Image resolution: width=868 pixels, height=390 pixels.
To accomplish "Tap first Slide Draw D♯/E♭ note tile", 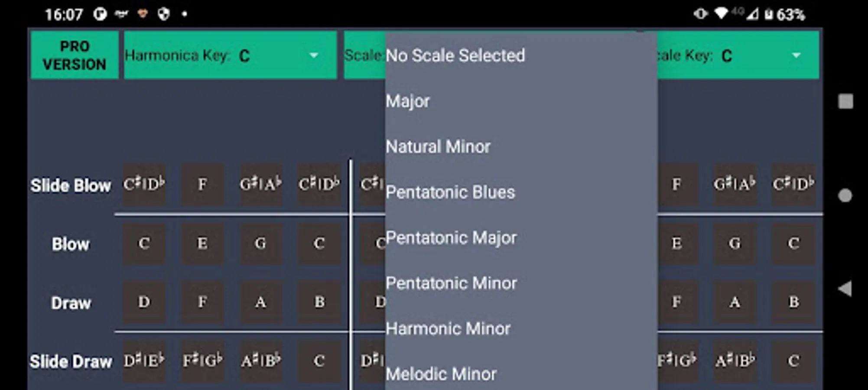I will (144, 361).
